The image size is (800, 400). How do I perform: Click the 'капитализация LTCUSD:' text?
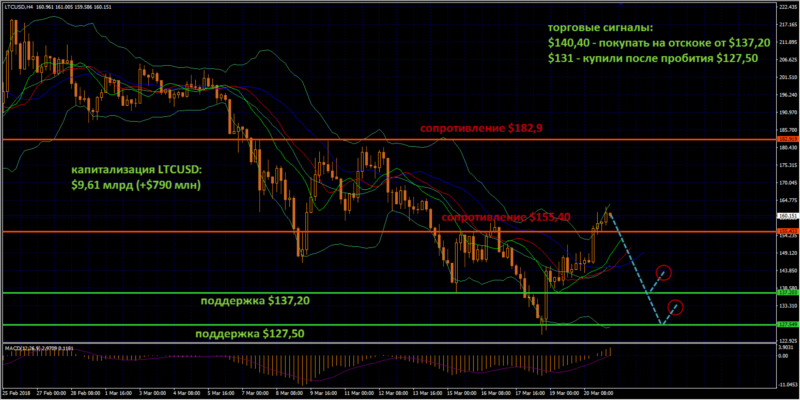[136, 170]
